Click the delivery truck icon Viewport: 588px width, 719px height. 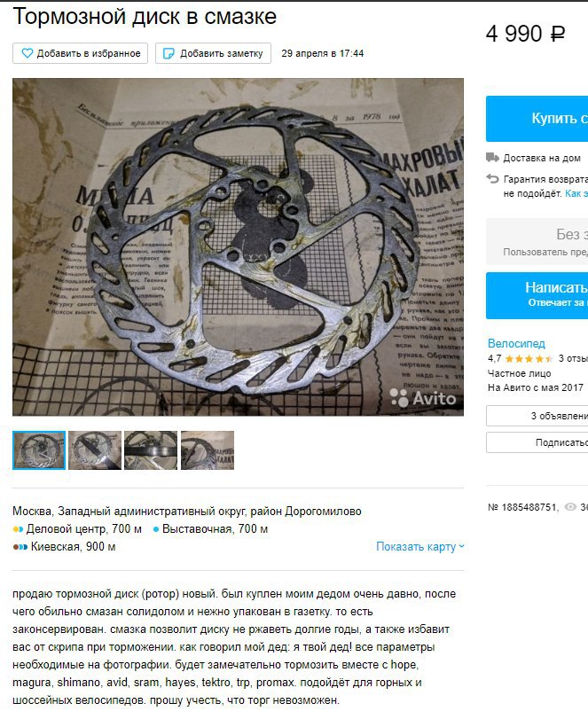coord(492,158)
